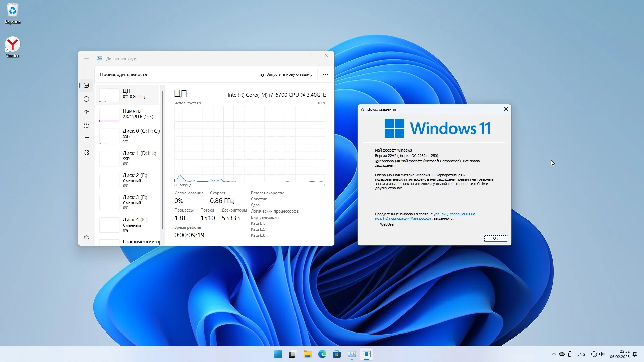Open the Users page icon
The width and height of the screenshot is (644, 362).
[86, 126]
